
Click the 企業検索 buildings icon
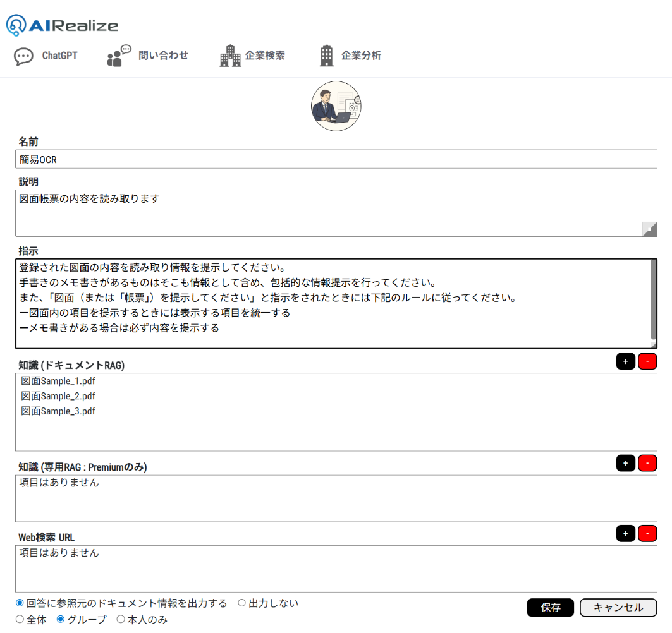(x=230, y=56)
